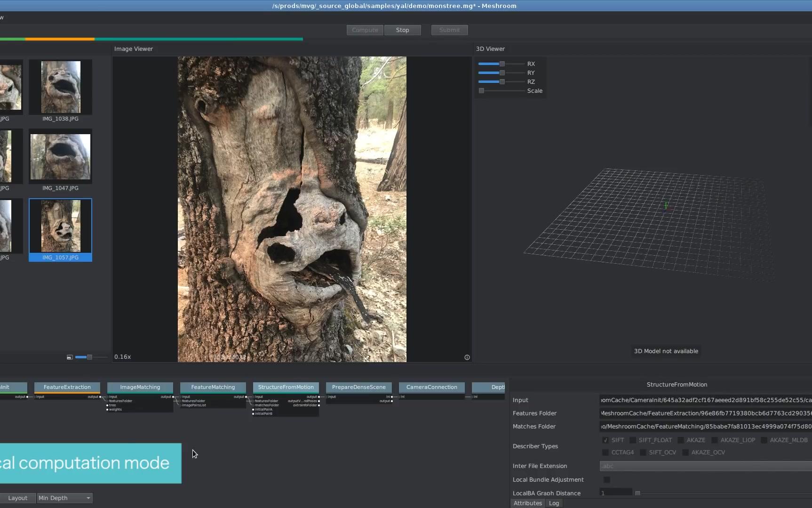Click PrepareDenseScene ini output pin
The width and height of the screenshot is (812, 508).
pyautogui.click(x=392, y=397)
